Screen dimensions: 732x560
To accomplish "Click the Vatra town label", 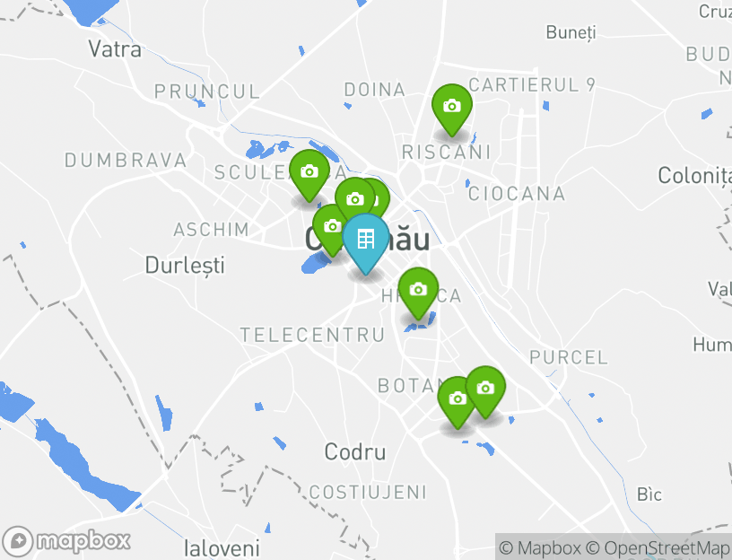I will (x=115, y=49).
